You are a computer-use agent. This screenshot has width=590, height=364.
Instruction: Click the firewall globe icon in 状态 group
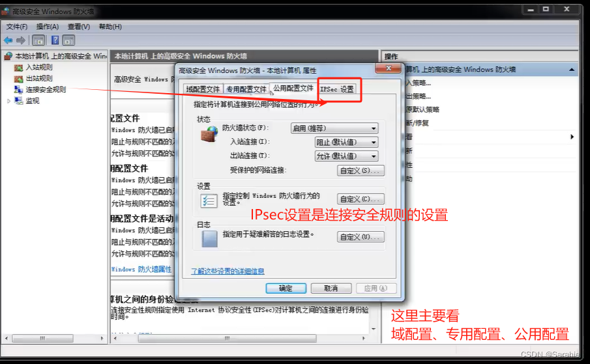coord(209,133)
